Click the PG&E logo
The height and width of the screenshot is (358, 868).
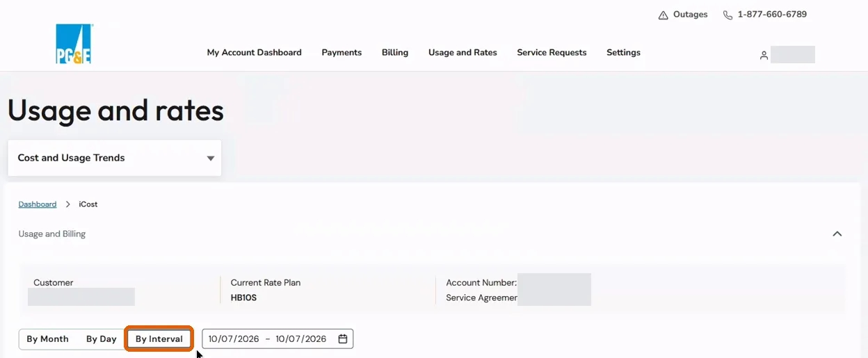click(x=74, y=44)
